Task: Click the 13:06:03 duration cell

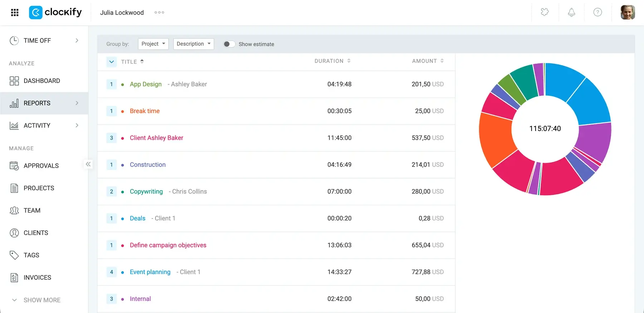Action: [x=340, y=245]
